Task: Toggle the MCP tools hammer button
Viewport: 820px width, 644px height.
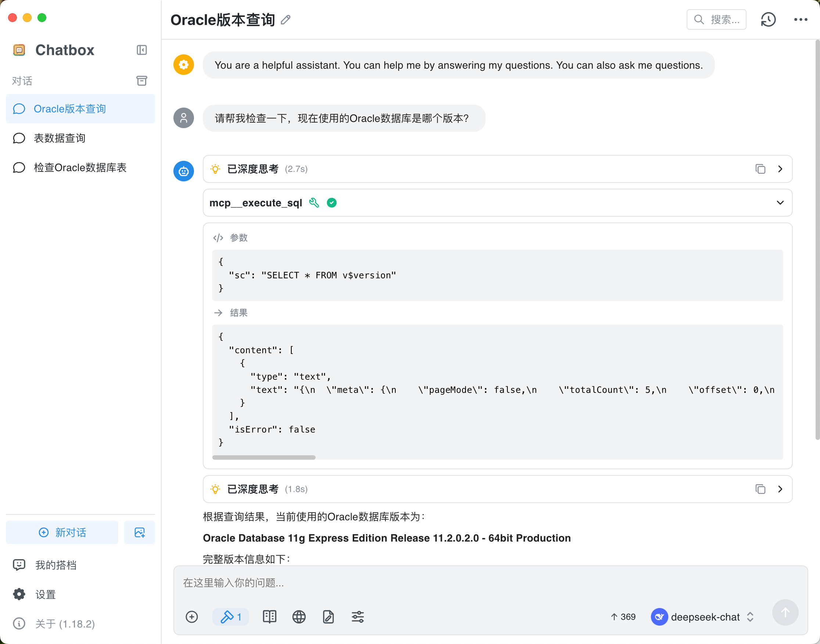Action: (230, 617)
